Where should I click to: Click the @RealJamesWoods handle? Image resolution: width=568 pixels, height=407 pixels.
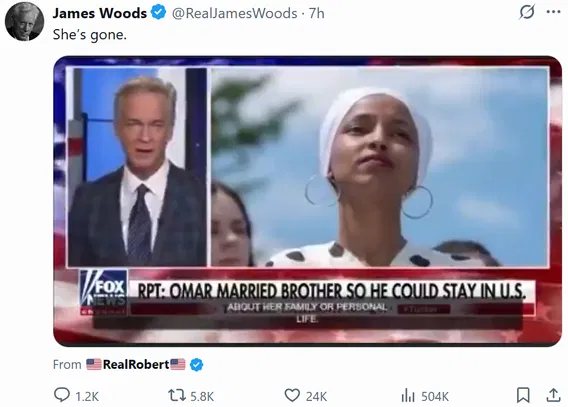point(234,13)
